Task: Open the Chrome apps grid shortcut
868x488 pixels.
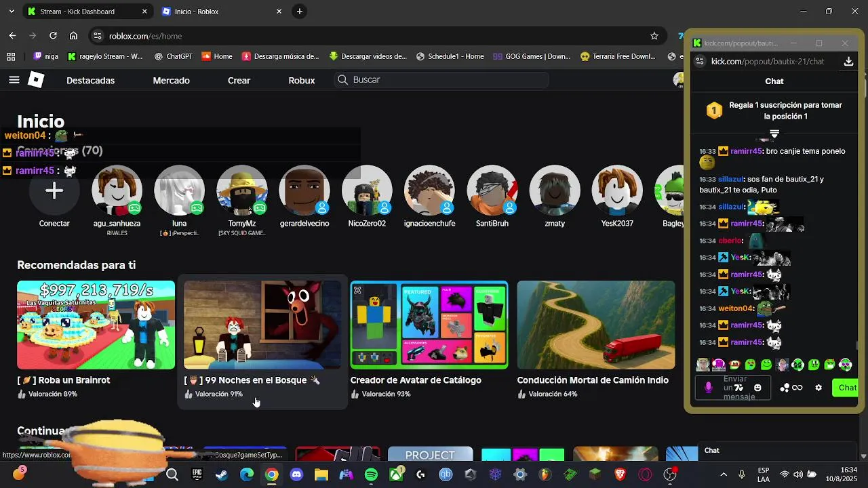Action: pyautogui.click(x=11, y=56)
